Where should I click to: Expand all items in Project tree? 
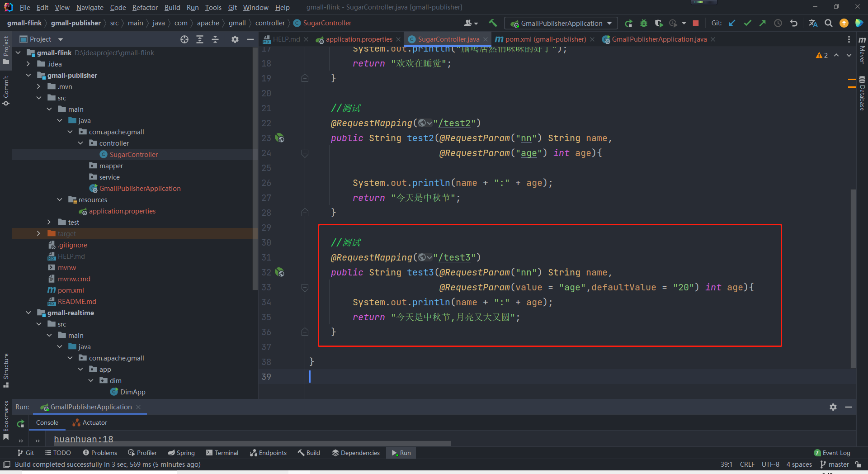tap(200, 39)
